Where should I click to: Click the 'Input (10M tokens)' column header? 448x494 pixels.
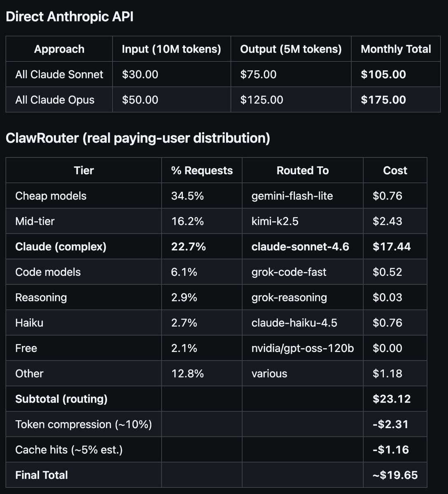[x=171, y=49]
